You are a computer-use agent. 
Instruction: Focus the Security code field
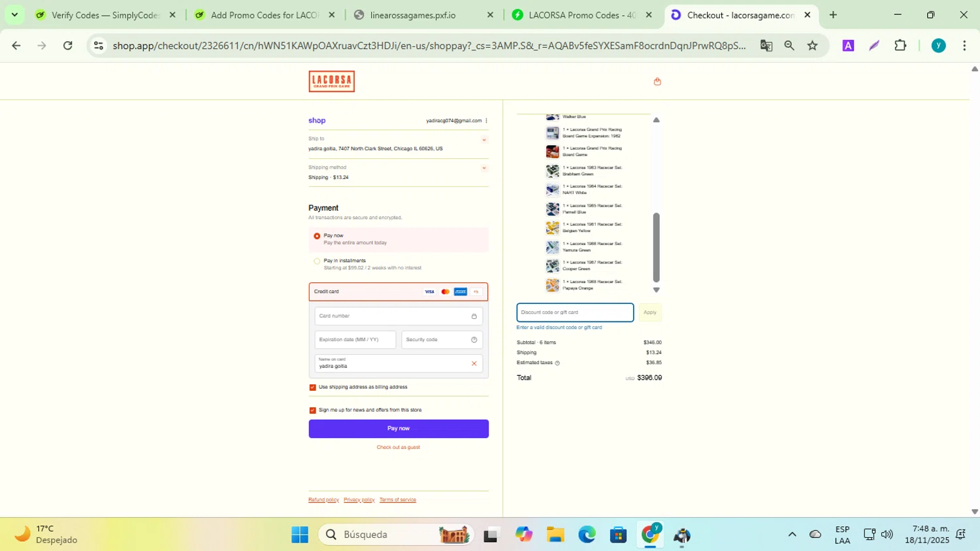point(442,340)
